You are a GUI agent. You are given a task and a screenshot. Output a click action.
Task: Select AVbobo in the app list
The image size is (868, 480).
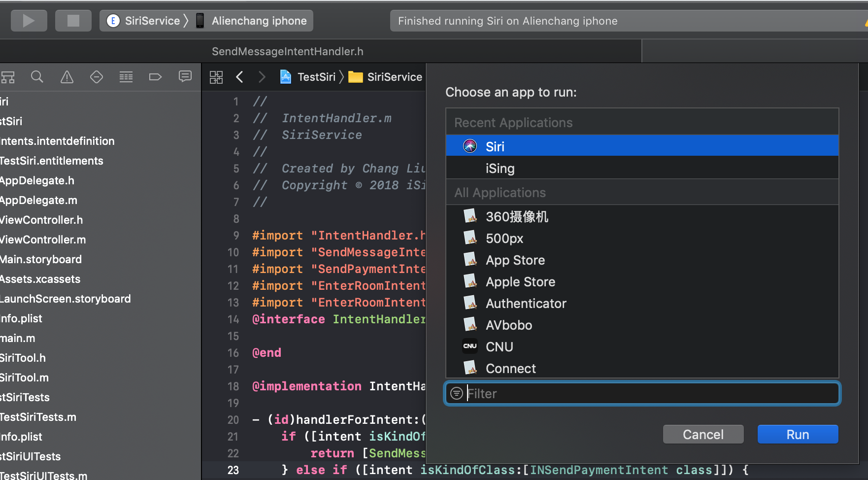pos(642,325)
